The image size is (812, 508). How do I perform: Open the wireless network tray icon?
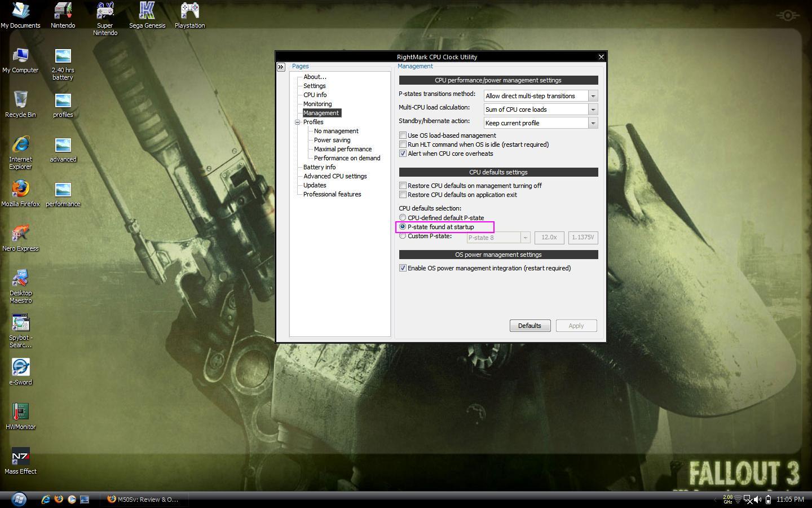tap(738, 499)
